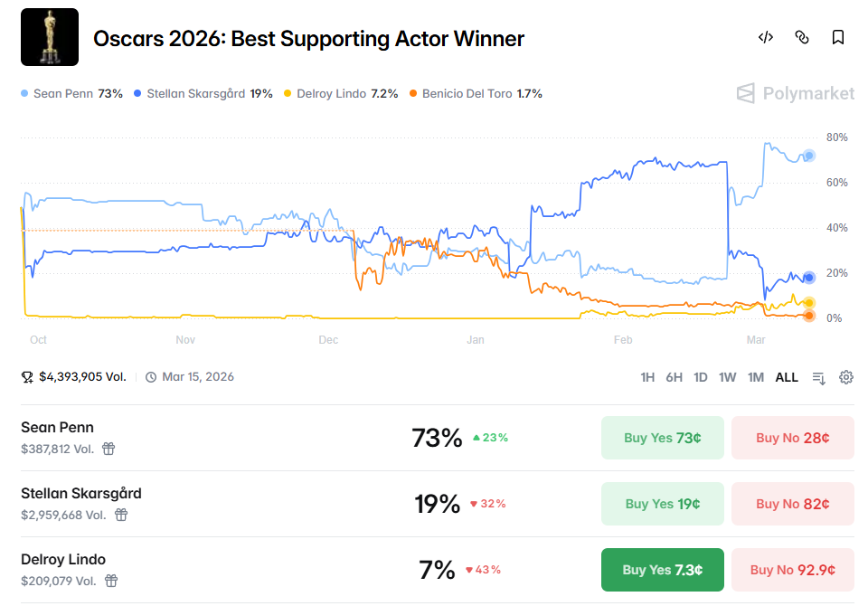The height and width of the screenshot is (606, 868).
Task: Switch chart to 1W range
Action: point(727,377)
